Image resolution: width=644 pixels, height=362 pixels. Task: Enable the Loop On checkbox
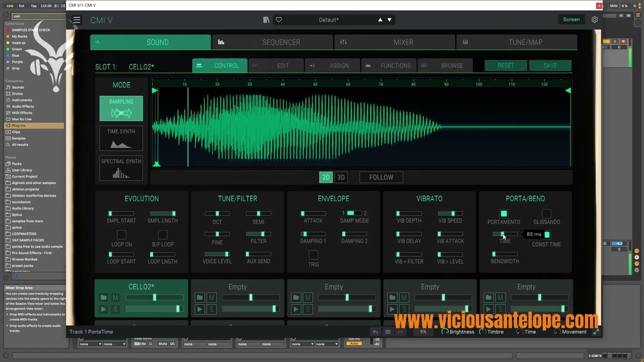click(121, 235)
